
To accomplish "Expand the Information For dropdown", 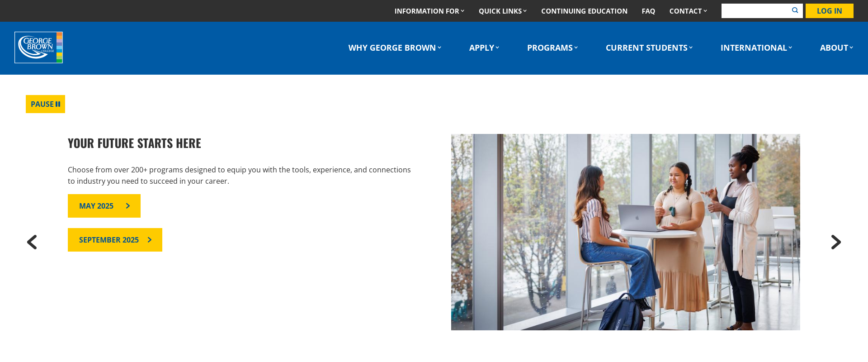I will pyautogui.click(x=429, y=11).
